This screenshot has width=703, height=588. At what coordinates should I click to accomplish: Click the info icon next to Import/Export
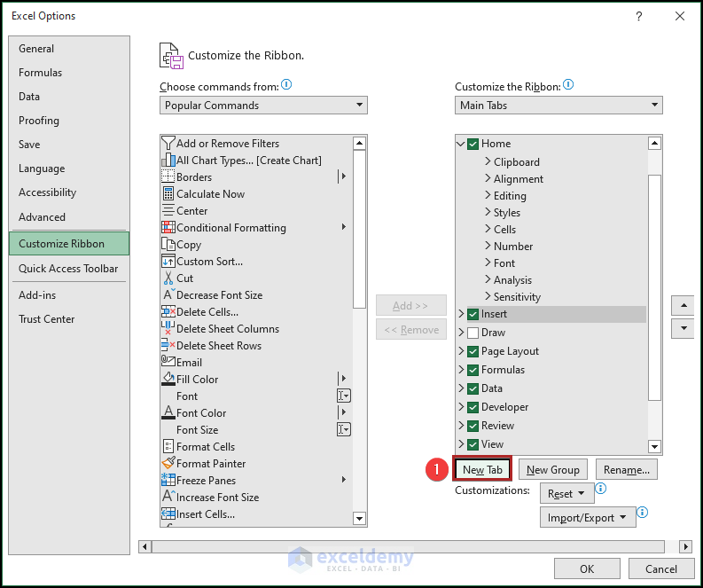coord(642,512)
